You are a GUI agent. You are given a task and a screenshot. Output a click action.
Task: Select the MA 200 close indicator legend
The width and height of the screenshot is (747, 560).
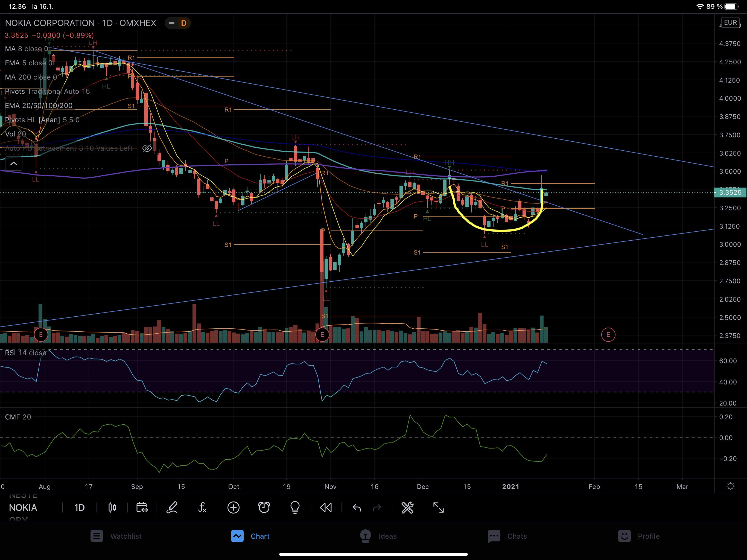point(31,77)
